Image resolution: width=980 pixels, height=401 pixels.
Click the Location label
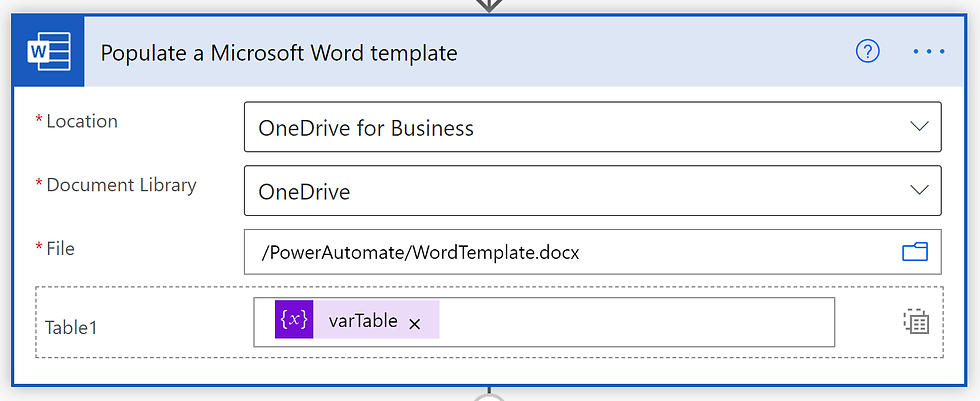(82, 121)
